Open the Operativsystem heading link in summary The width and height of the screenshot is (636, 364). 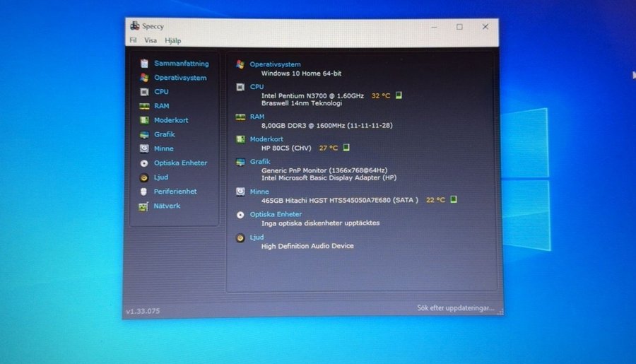[275, 64]
